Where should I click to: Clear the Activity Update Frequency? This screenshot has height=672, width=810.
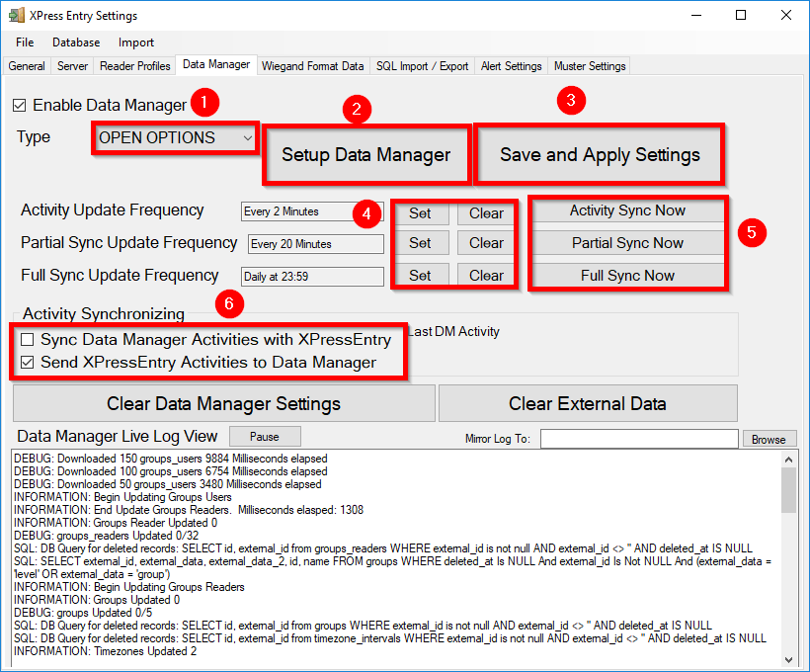click(486, 213)
